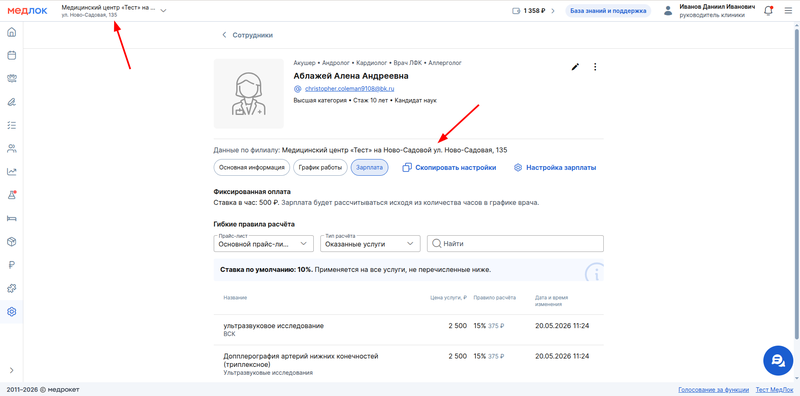Open profile Иванов Даниил Иванович
The height and width of the screenshot is (396, 800).
[x=717, y=11]
